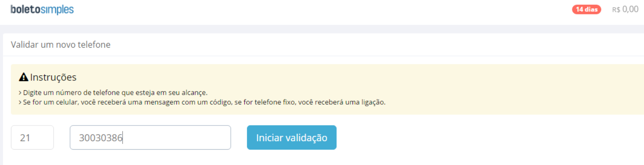Click the Instruções heading text

53,77
